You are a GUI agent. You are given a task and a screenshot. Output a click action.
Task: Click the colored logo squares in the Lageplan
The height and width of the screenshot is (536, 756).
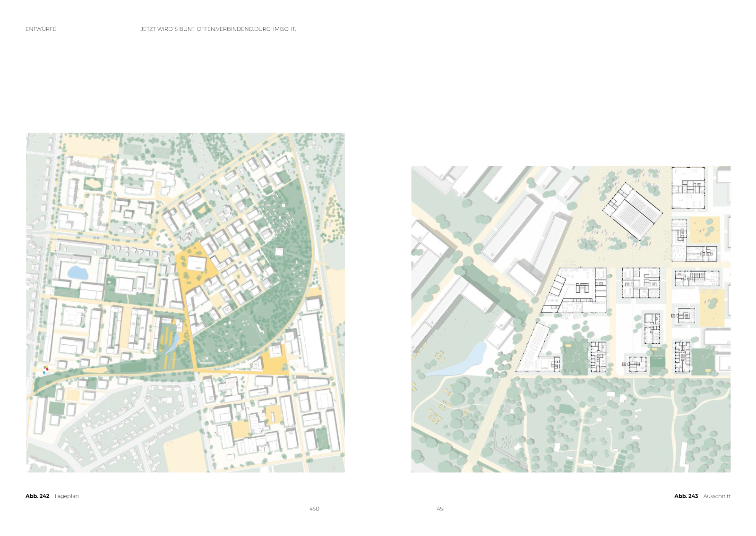pos(46,370)
